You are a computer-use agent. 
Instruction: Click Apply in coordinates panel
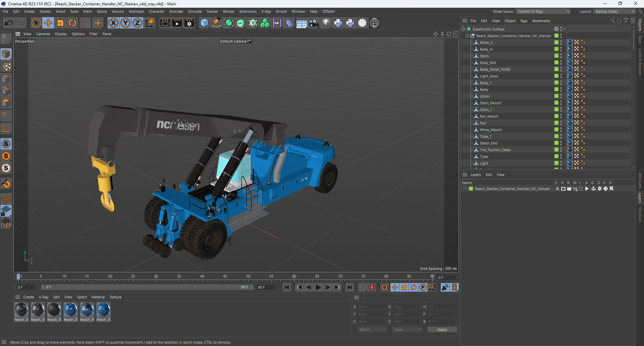tap(442, 330)
